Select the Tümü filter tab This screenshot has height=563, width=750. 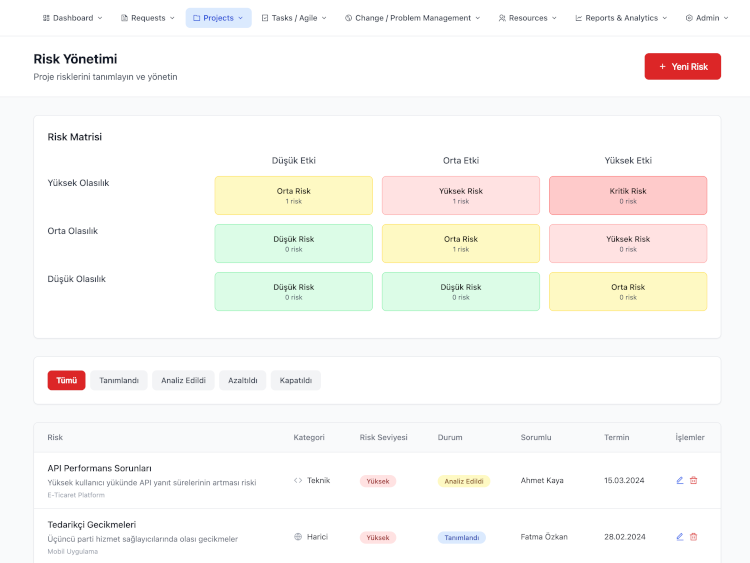pos(66,381)
